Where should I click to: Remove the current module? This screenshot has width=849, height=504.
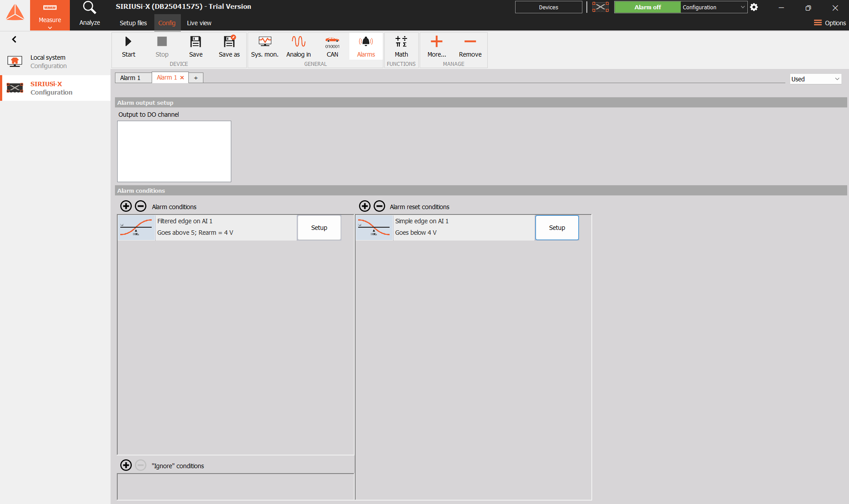tap(470, 46)
